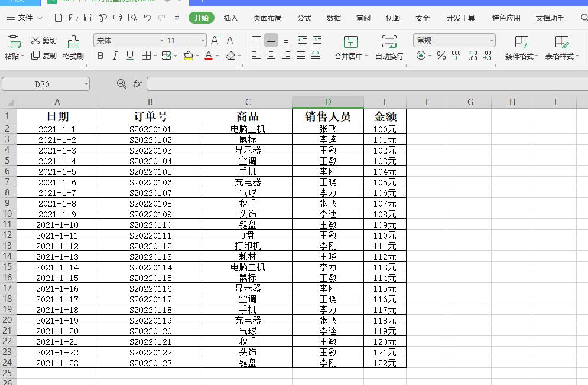
Task: Click the 自动换行 wrap text button
Action: click(389, 48)
